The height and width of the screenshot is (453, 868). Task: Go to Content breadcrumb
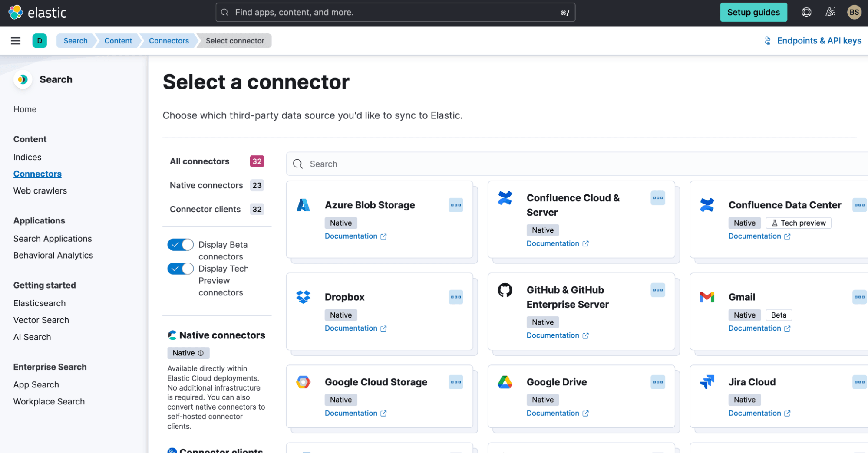coord(118,40)
